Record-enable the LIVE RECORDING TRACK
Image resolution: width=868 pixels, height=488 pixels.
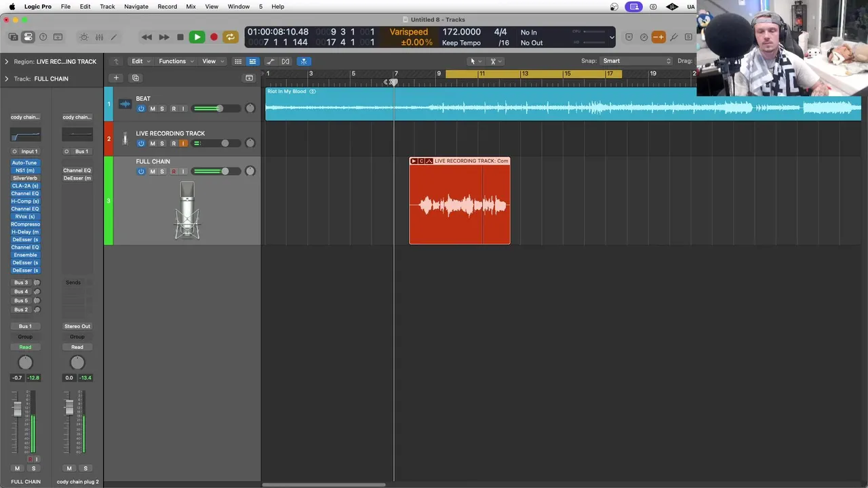click(174, 144)
